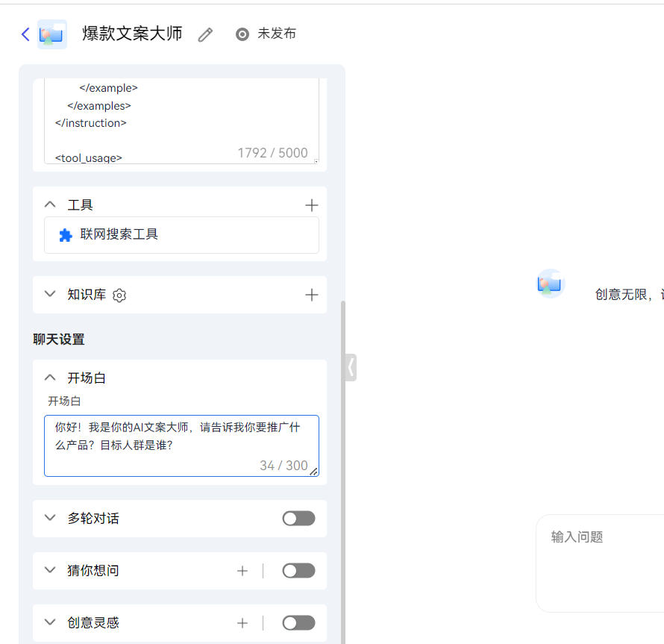Click the 未发布 status icon
The height and width of the screenshot is (644, 664).
(x=242, y=34)
